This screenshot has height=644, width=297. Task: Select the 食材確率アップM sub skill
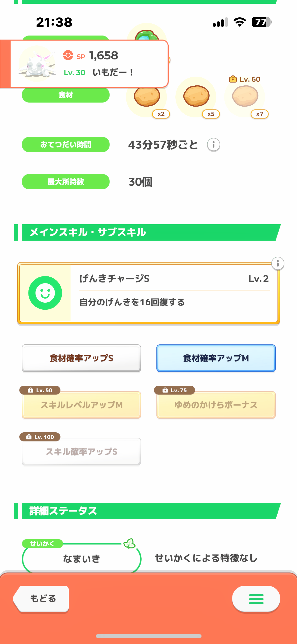216,358
